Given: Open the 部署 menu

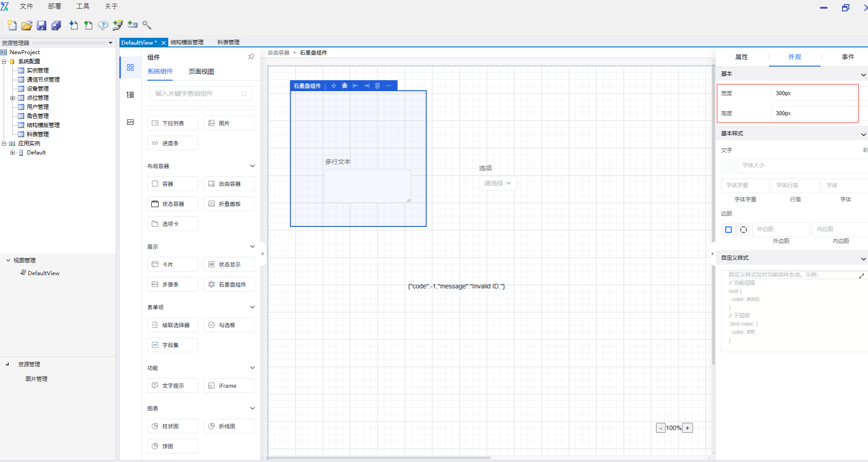Looking at the screenshot, I should [x=55, y=6].
